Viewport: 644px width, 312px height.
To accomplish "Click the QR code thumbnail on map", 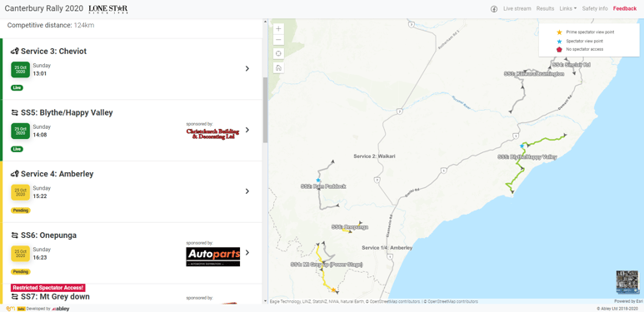I will pyautogui.click(x=627, y=282).
